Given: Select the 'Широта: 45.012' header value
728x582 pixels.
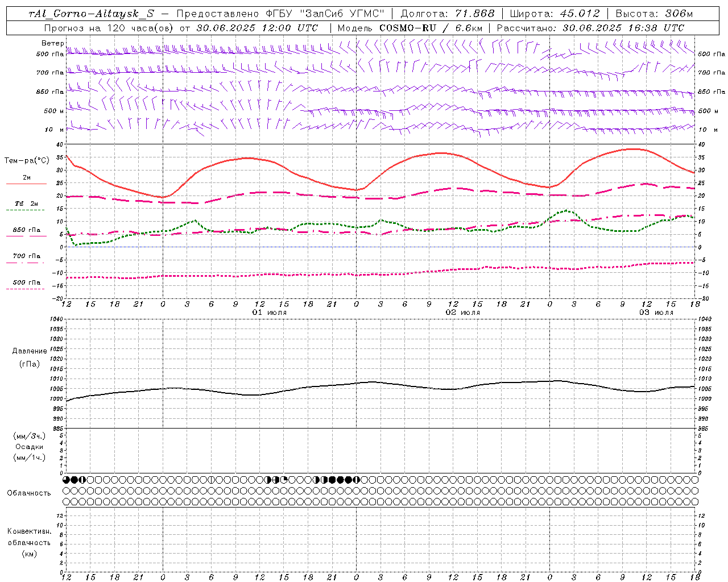Looking at the screenshot, I should [555, 14].
